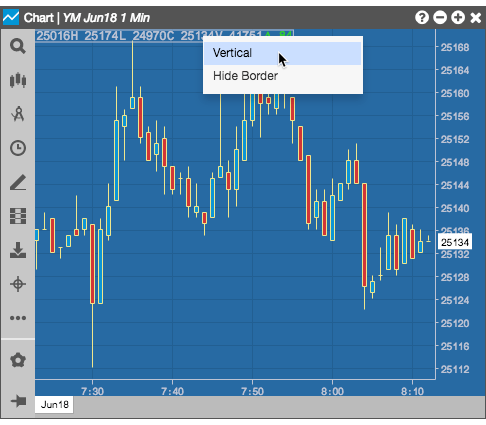Open the studies compass icon
The image size is (486, 425).
pyautogui.click(x=18, y=114)
